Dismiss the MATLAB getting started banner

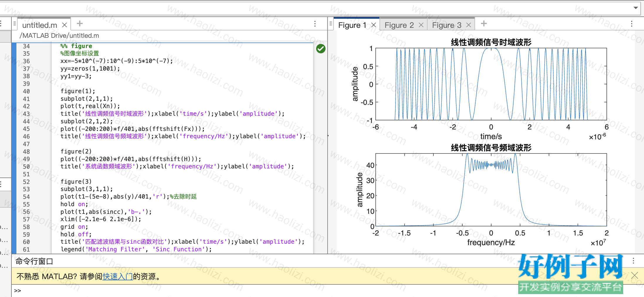click(635, 275)
